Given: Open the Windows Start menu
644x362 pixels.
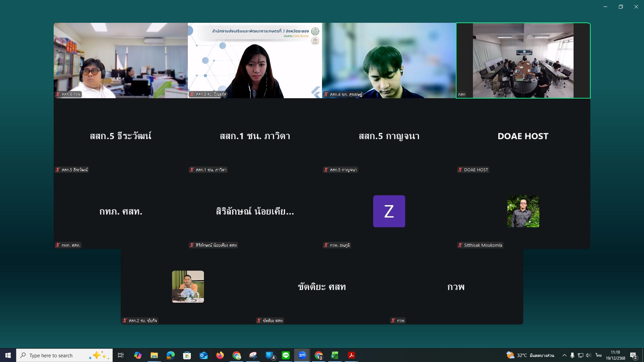Looking at the screenshot, I should pyautogui.click(x=8, y=355).
